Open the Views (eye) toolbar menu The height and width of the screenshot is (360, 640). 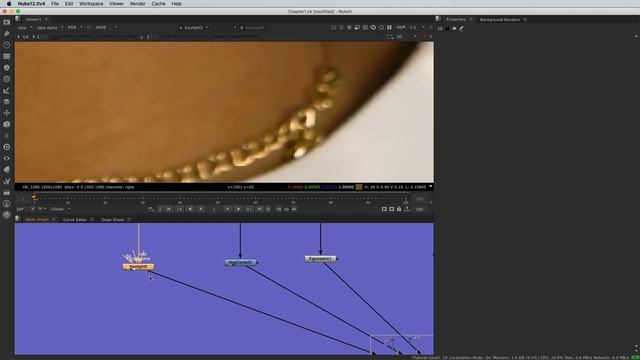(x=7, y=158)
